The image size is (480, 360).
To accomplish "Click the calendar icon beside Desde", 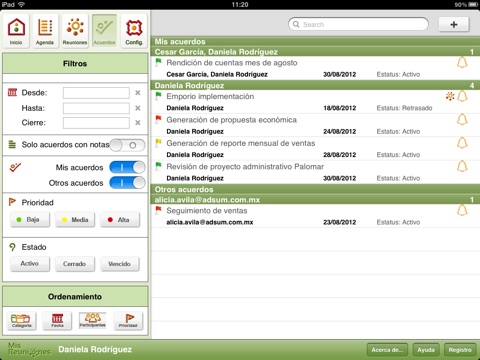I will (12, 92).
